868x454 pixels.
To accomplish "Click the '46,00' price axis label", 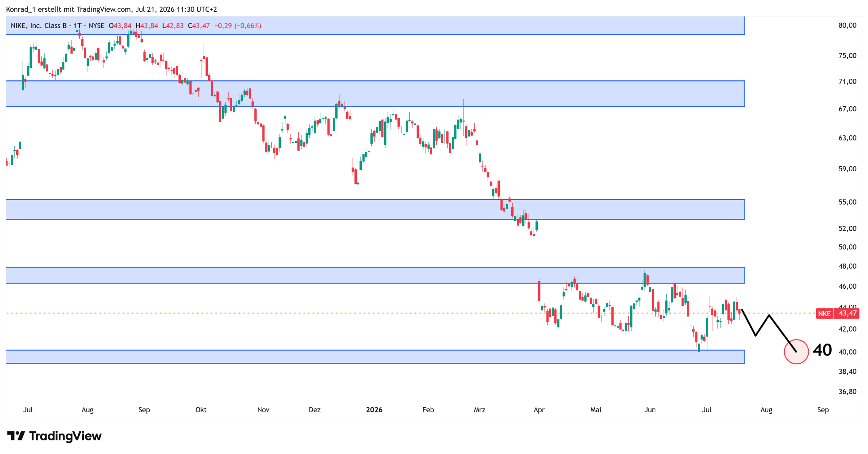I will pyautogui.click(x=847, y=286).
